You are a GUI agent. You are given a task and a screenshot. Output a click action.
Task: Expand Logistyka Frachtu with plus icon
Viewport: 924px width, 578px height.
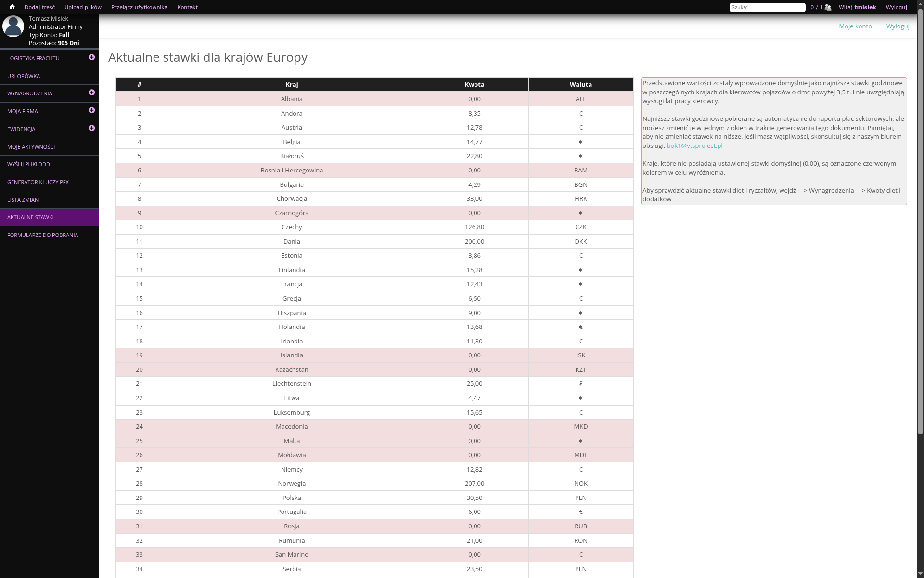click(x=91, y=57)
